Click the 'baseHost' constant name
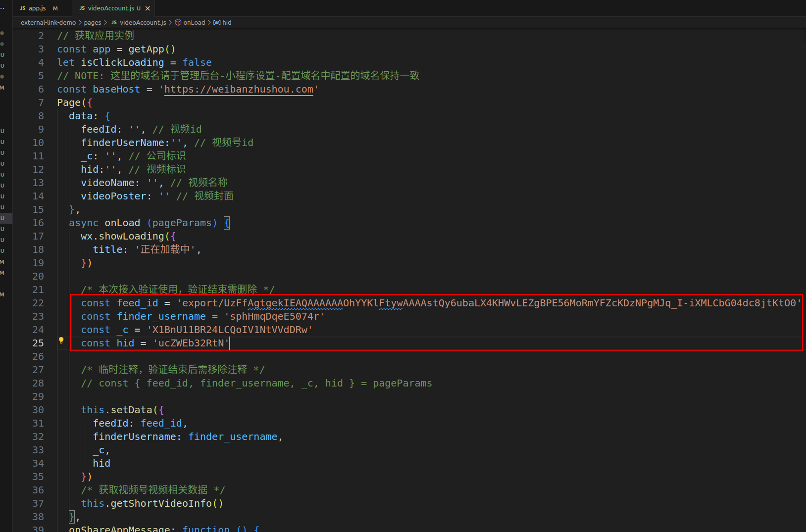Viewport: 806px width, 532px height. click(x=116, y=89)
